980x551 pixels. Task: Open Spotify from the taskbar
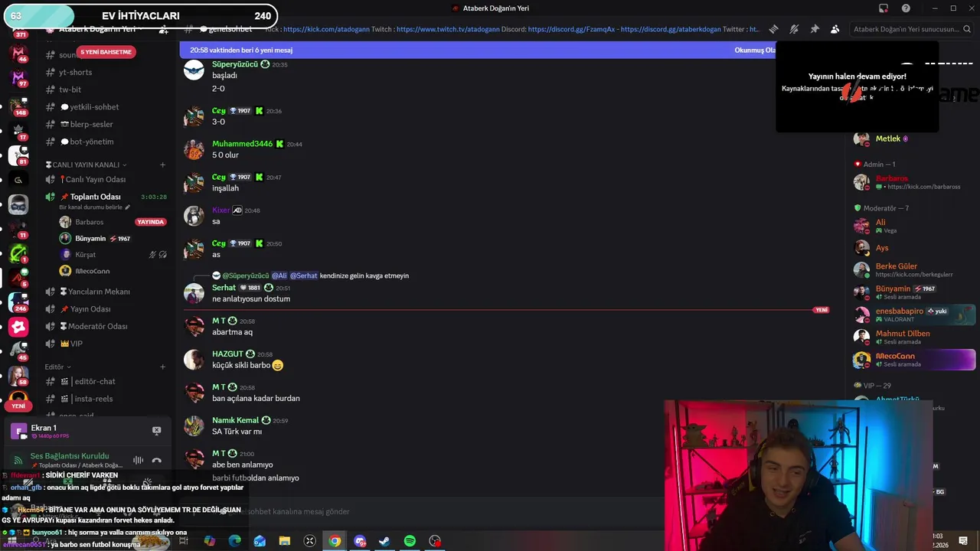pos(410,541)
